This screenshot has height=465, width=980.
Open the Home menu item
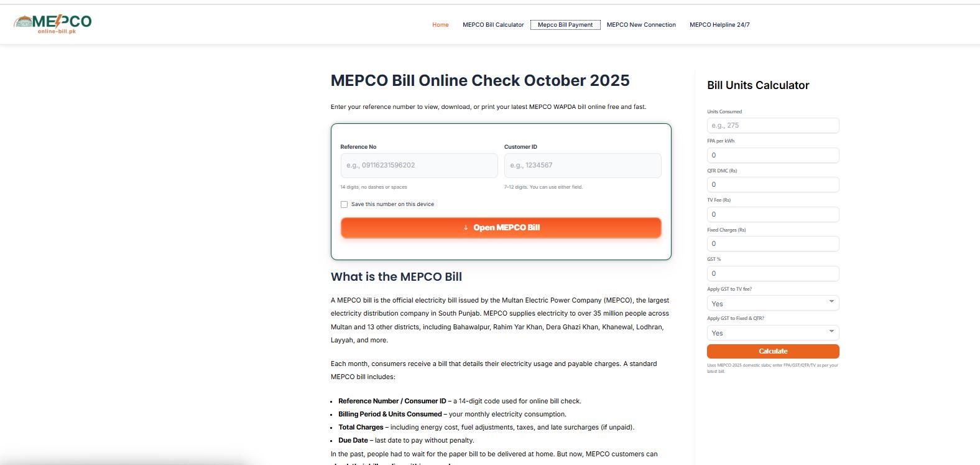pos(440,25)
